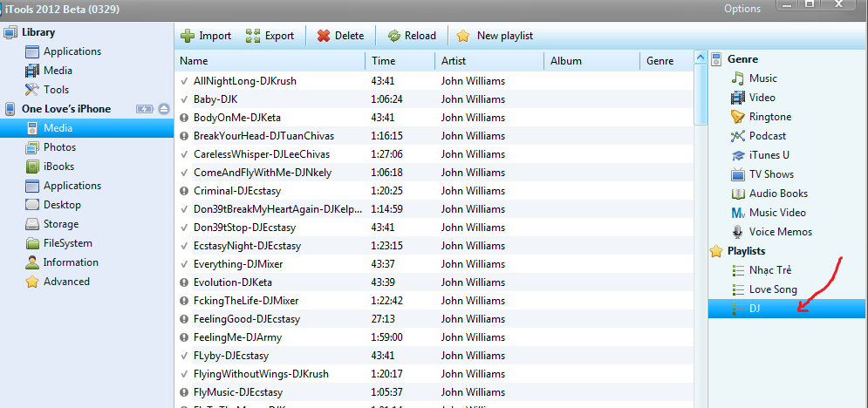Select the iTunes U graduation cap icon
The image size is (868, 408).
pyautogui.click(x=737, y=155)
